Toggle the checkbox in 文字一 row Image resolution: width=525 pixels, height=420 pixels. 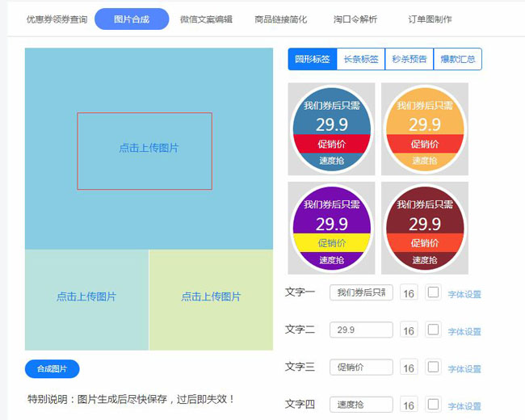(x=433, y=292)
